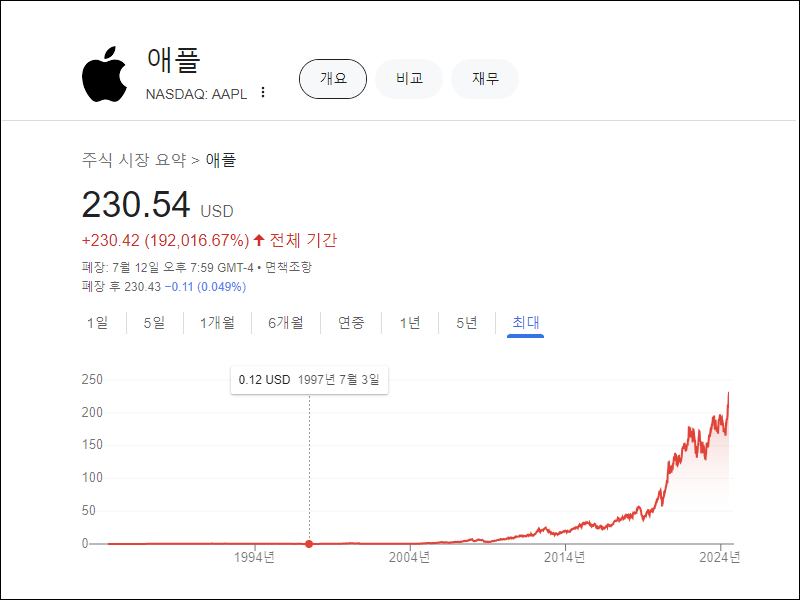Select the 1일 time range
This screenshot has height=600, width=800.
coord(97,322)
